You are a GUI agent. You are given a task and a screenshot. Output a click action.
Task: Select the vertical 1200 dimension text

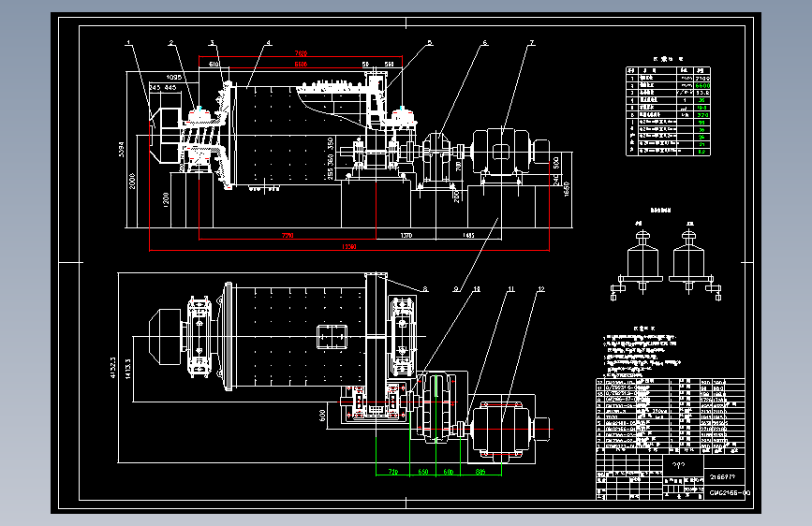(x=166, y=199)
